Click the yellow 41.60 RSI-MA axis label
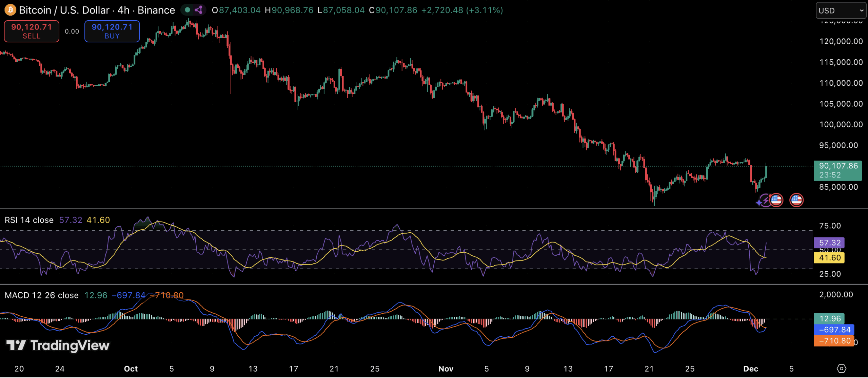 tap(829, 258)
